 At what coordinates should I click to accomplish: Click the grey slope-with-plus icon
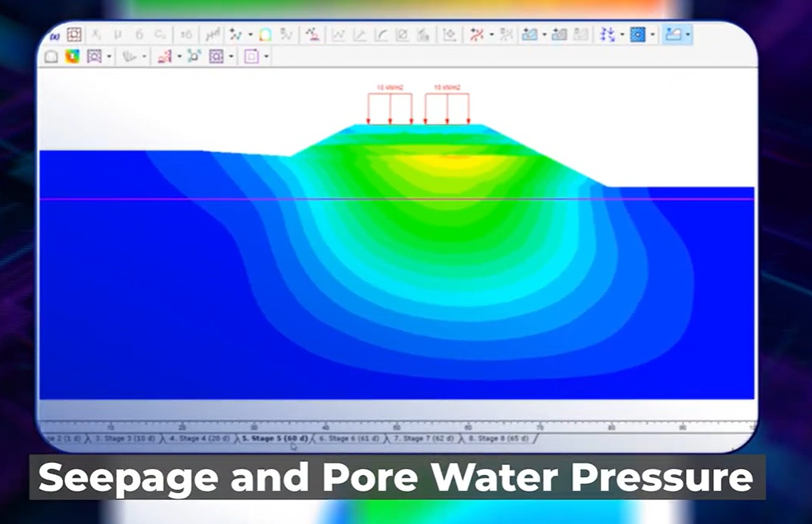558,35
